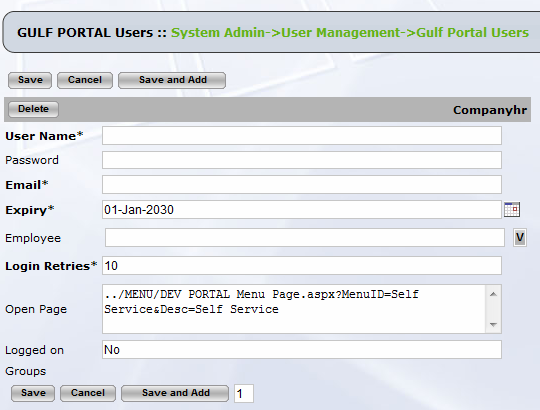540x410 pixels.
Task: Click the bottom Save button
Action: [x=33, y=393]
